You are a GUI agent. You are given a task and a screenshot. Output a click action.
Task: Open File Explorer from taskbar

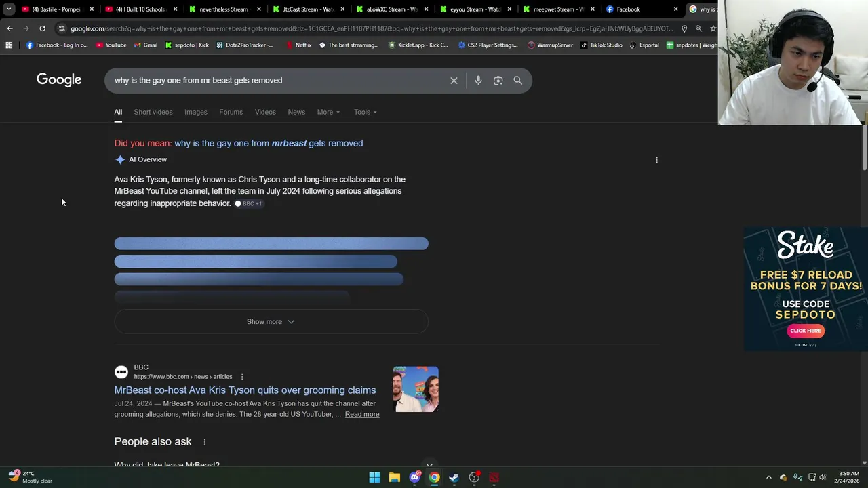[x=394, y=477]
